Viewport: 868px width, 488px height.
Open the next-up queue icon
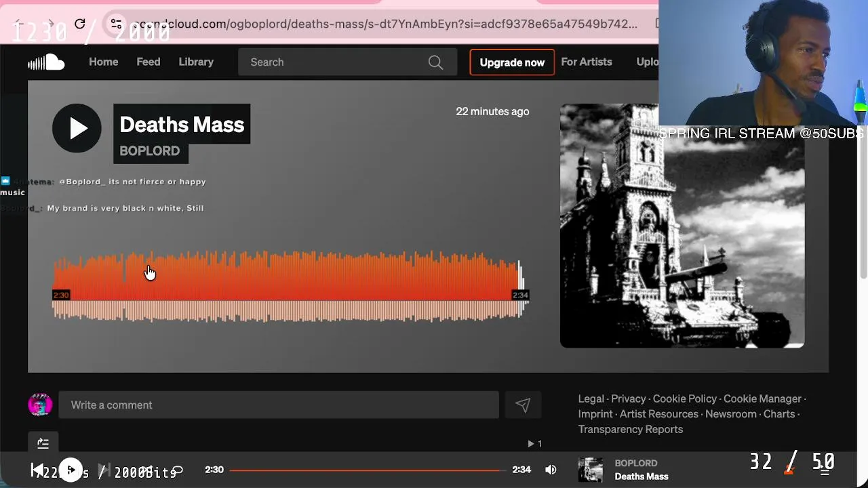click(825, 470)
